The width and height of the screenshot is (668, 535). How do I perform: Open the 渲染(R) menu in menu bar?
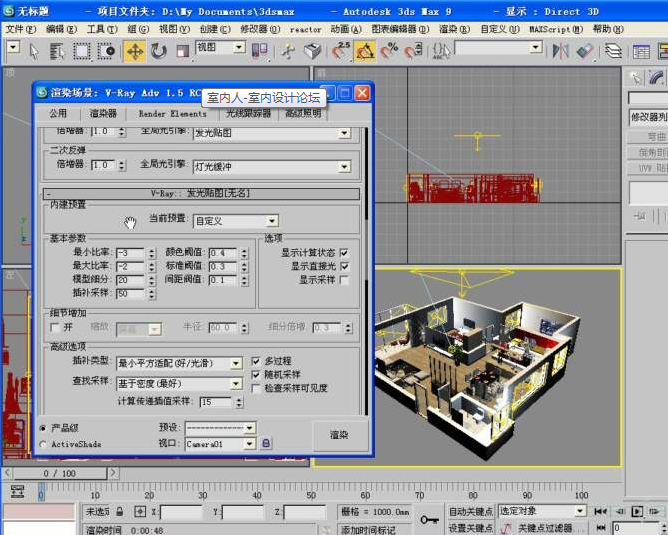click(452, 29)
